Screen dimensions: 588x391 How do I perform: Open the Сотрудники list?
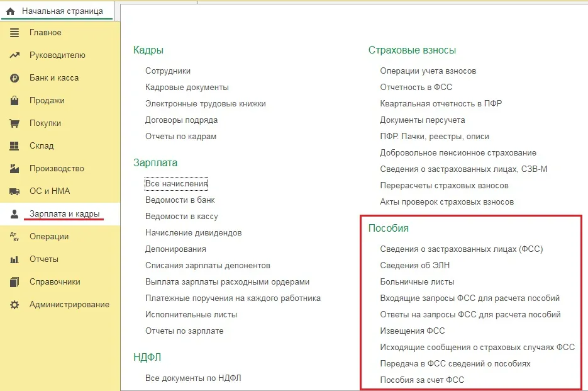point(168,71)
